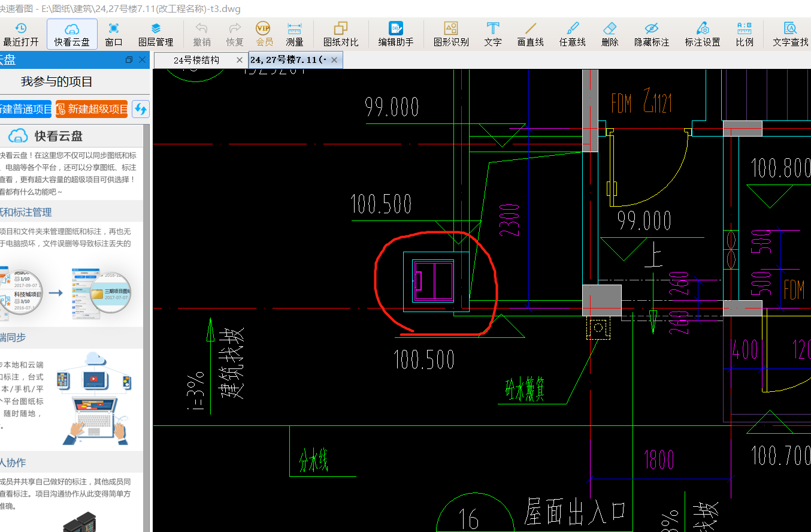Select the 测量 measure tool
The image size is (811, 532).
pyautogui.click(x=295, y=34)
